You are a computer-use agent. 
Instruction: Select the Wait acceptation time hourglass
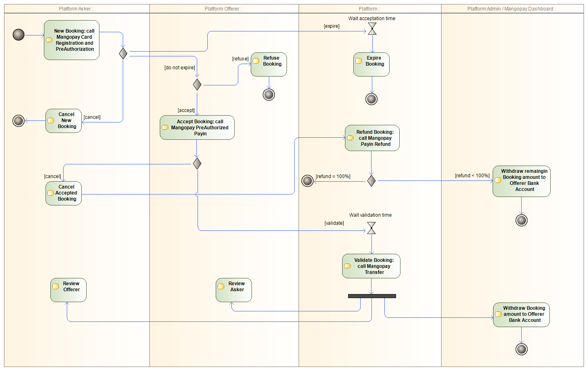tap(372, 29)
